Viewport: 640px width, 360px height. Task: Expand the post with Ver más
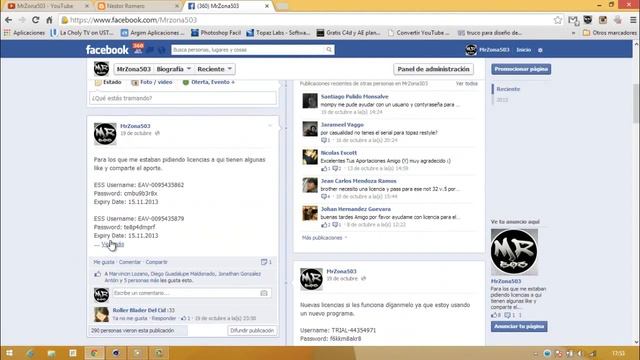point(113,244)
